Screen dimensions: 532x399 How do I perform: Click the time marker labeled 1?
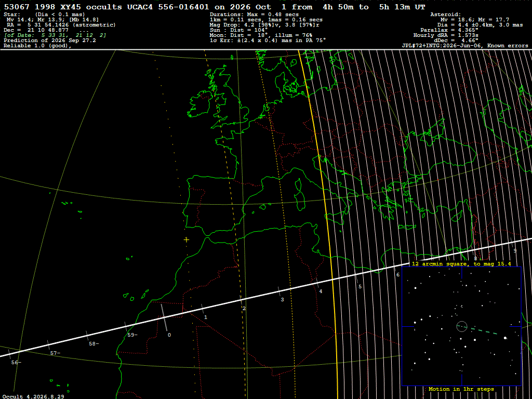pyautogui.click(x=206, y=317)
